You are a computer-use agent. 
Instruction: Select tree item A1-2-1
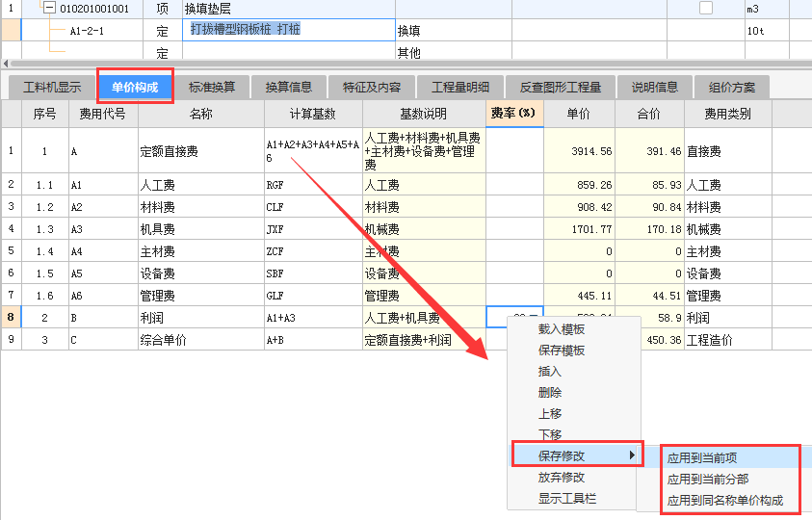point(87,31)
